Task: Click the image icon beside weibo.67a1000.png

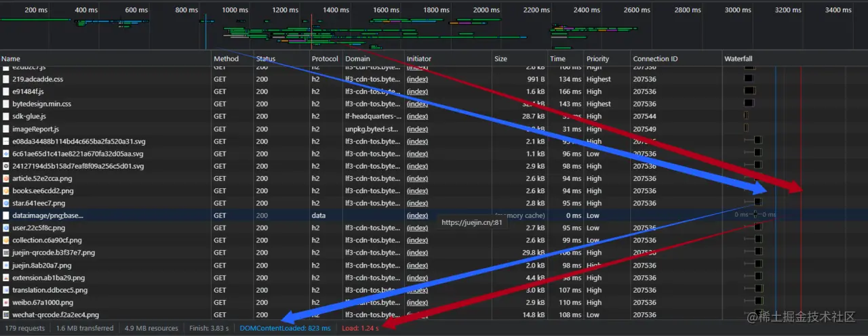Action: [6, 303]
